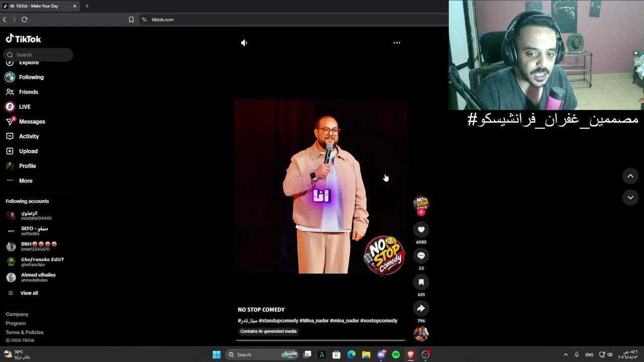
Task: Open the LIVE section
Action: 25,107
